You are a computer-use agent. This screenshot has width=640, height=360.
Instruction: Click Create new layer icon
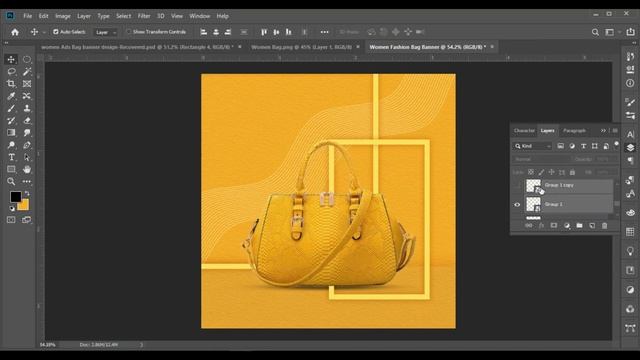592,225
